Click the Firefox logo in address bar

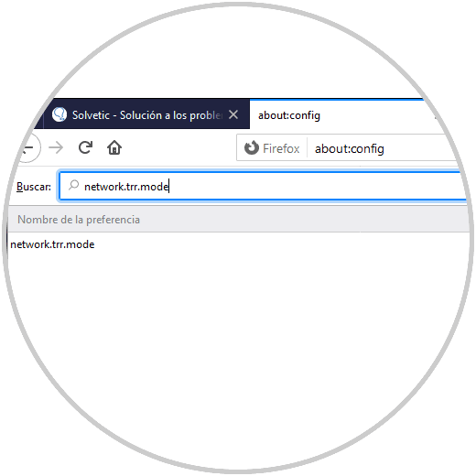coord(252,148)
